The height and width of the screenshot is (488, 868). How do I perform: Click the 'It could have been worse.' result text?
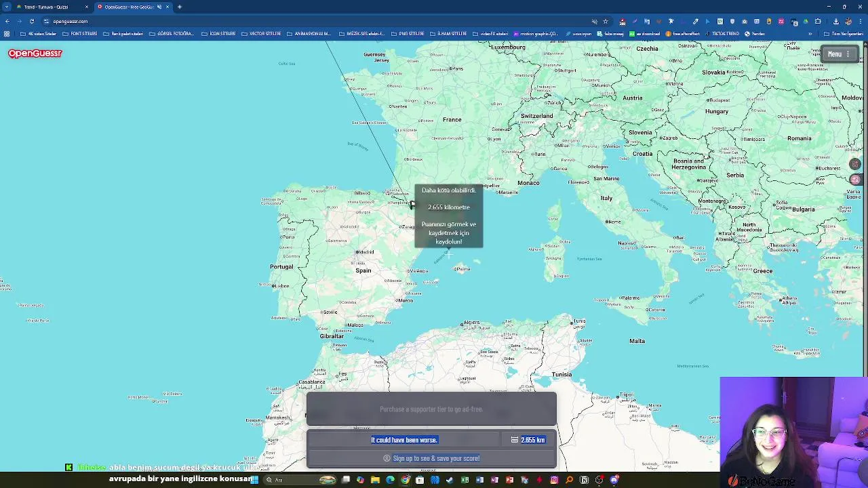point(404,440)
